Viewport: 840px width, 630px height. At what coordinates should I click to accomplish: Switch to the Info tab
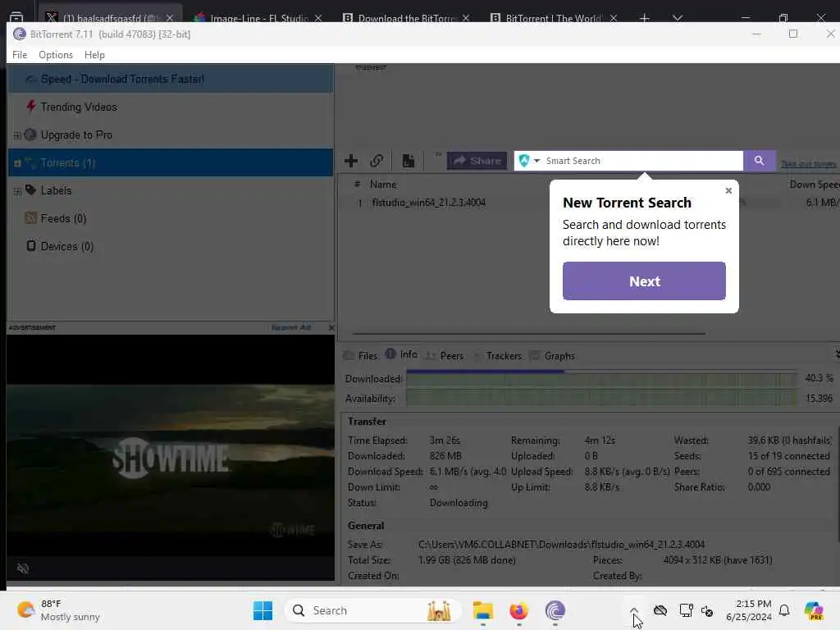point(402,354)
